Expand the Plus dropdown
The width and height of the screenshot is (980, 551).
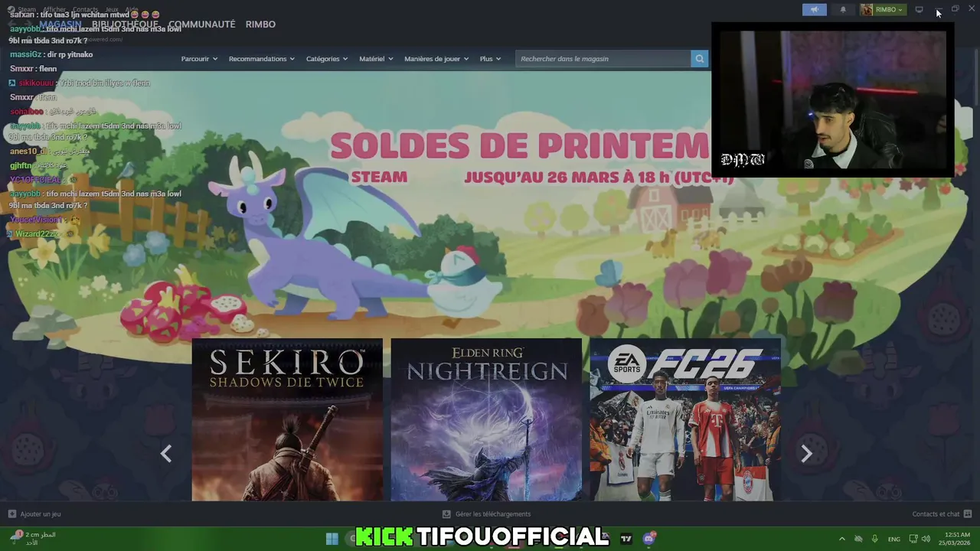coord(491,59)
